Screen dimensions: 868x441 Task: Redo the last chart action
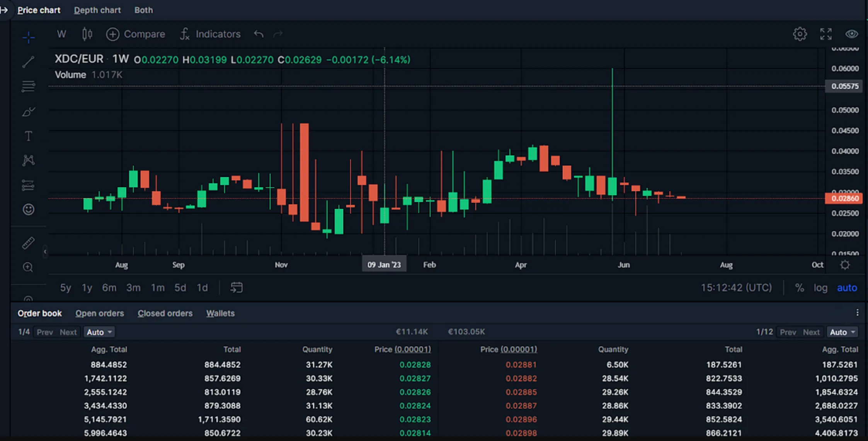(278, 34)
